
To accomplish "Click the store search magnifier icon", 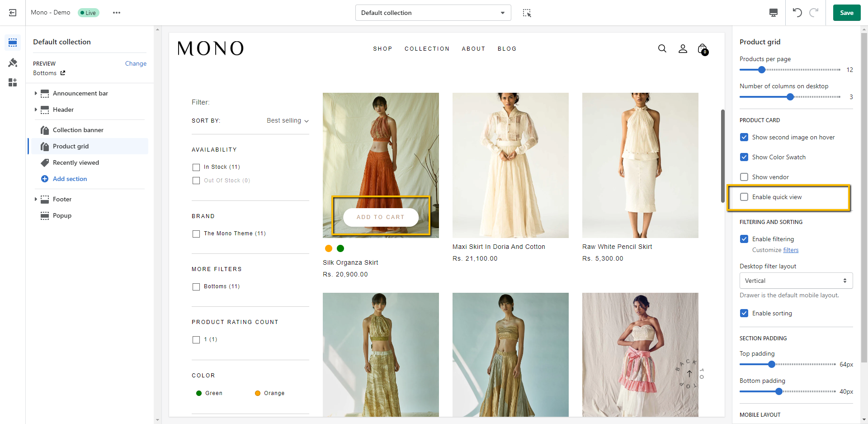I will 662,48.
